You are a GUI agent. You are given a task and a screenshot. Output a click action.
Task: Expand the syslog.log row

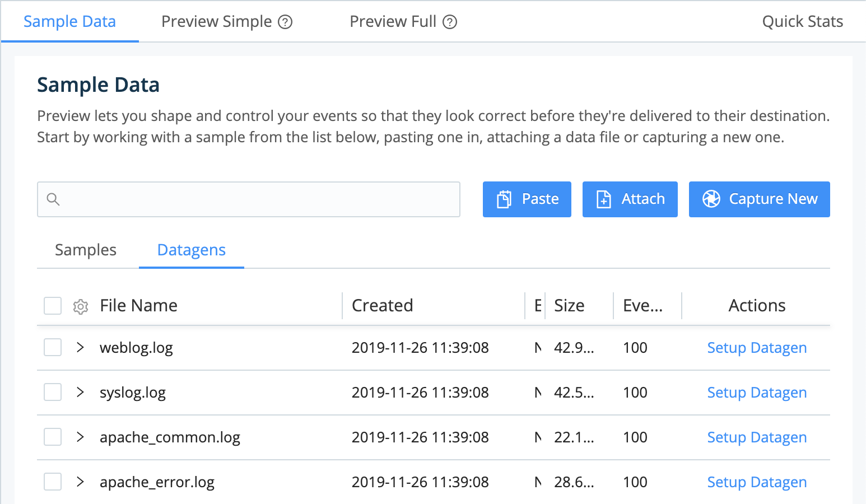pos(80,392)
